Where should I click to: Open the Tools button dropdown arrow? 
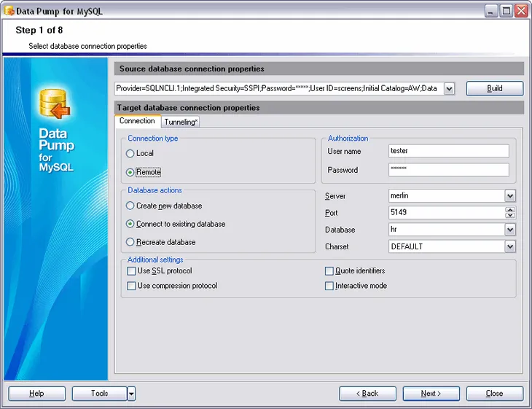pyautogui.click(x=131, y=394)
